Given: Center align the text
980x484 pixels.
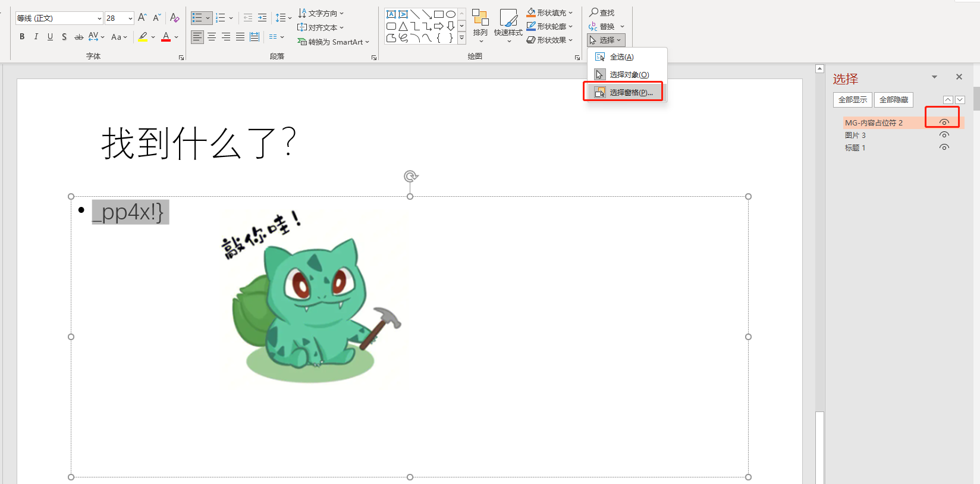Looking at the screenshot, I should 212,37.
